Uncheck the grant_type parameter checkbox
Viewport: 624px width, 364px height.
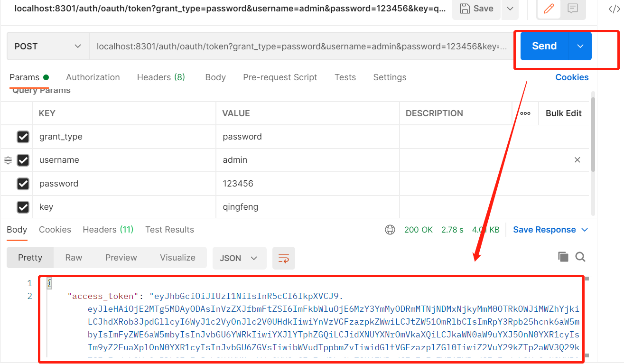click(23, 137)
